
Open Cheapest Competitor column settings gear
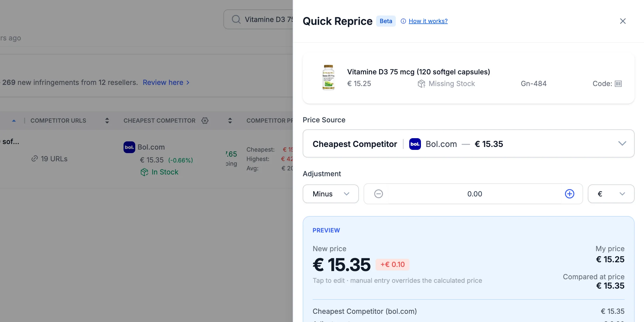[205, 121]
